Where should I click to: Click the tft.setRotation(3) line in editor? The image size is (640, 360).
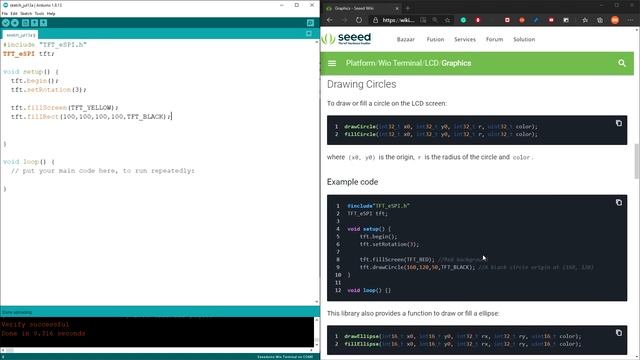pos(49,90)
